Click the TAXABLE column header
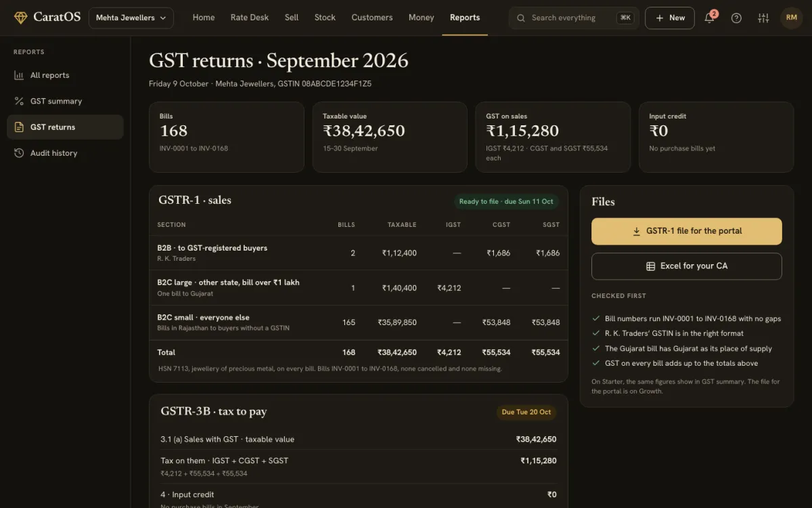This screenshot has height=508, width=812. [x=402, y=225]
